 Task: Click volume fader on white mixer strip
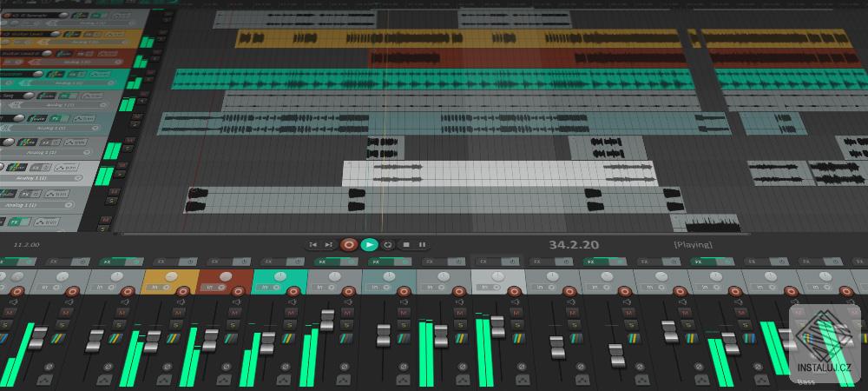coord(497,327)
